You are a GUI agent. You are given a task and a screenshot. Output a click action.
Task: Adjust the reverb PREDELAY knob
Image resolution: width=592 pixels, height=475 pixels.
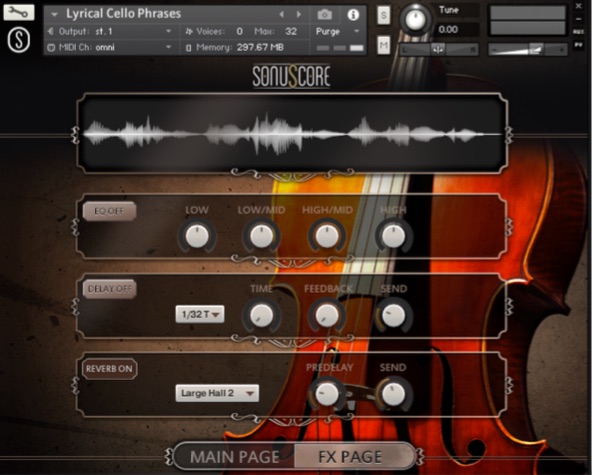click(x=327, y=394)
